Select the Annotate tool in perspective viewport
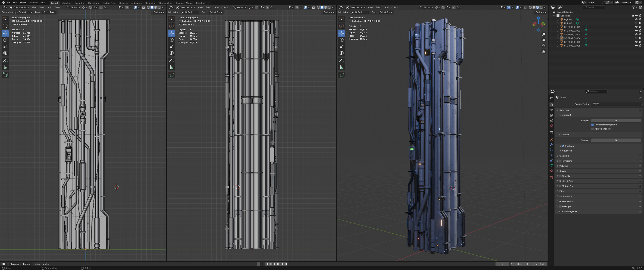The width and height of the screenshot is (644, 270). (341, 61)
